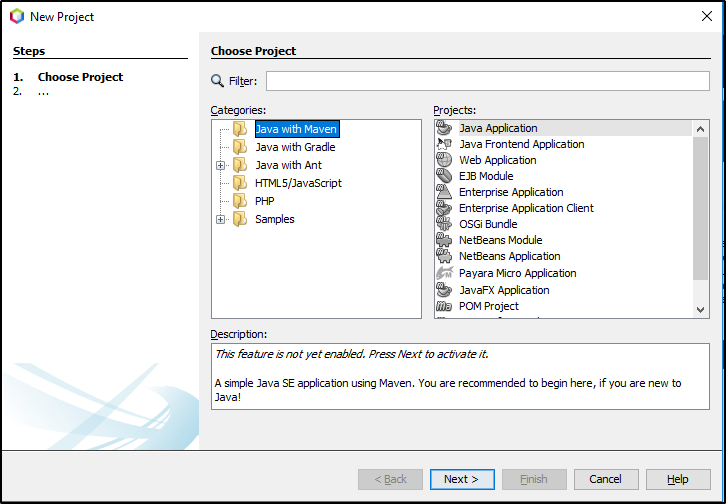This screenshot has height=504, width=726.
Task: Select the Java with Gradle category
Action: click(x=295, y=147)
